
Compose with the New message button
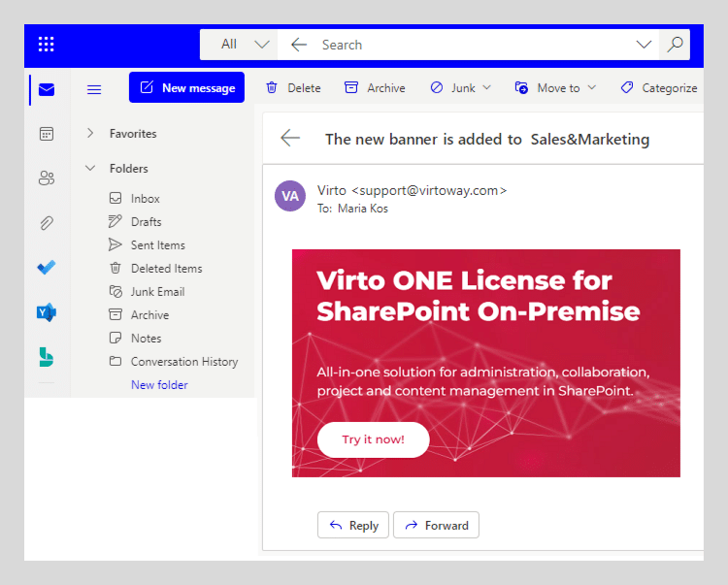[x=186, y=87]
